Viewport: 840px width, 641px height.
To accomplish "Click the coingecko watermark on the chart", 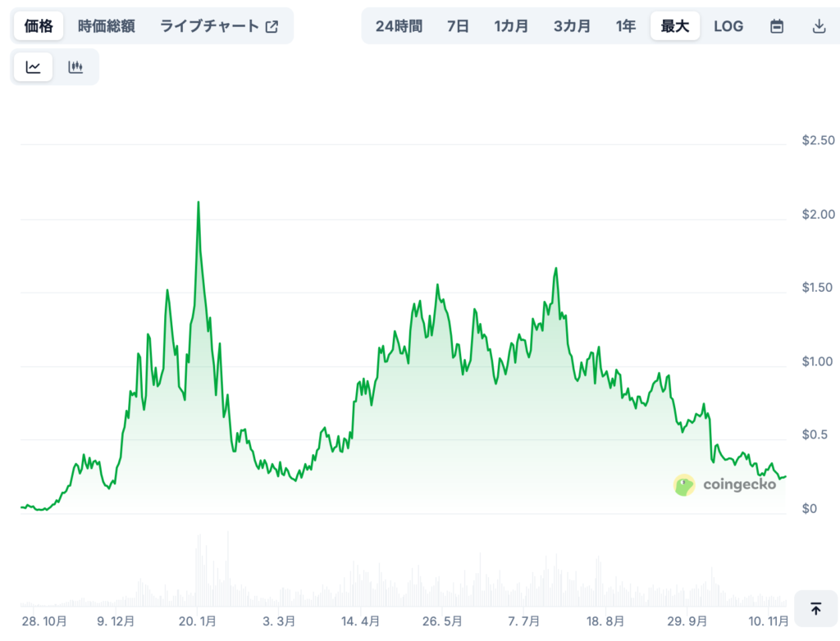I will 739,485.
